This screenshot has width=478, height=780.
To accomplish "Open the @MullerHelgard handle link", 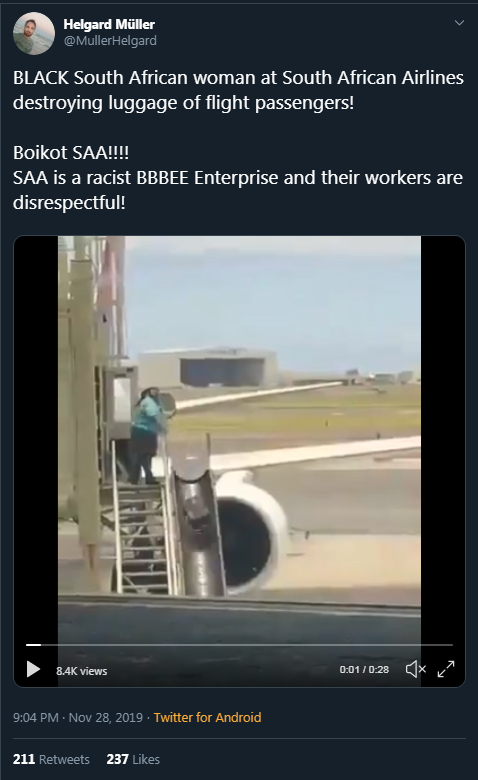I will [x=110, y=41].
